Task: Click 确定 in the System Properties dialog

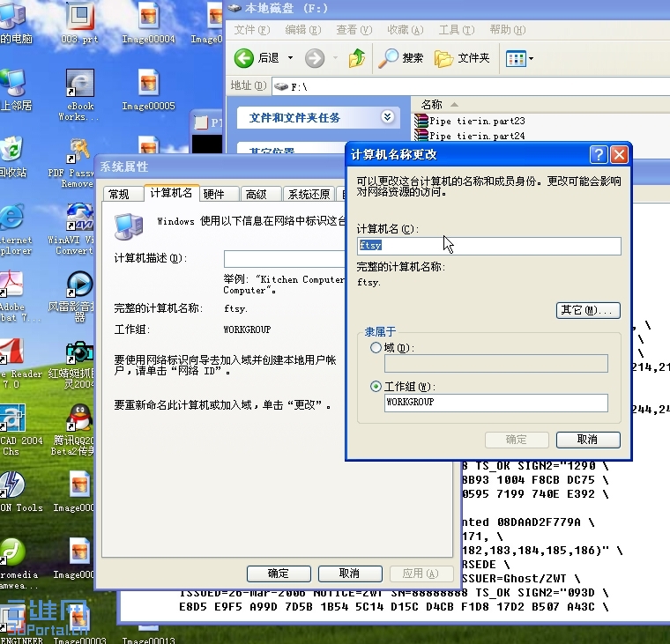Action: click(279, 574)
